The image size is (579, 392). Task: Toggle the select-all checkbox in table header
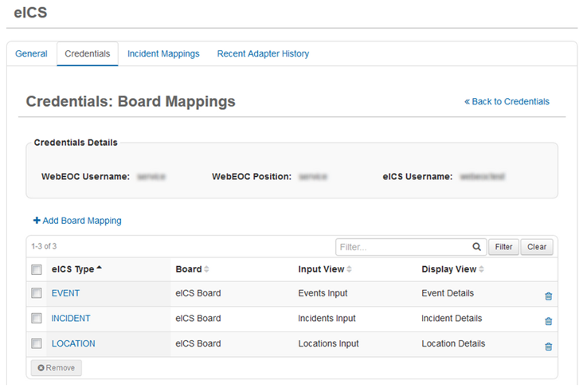coord(37,270)
